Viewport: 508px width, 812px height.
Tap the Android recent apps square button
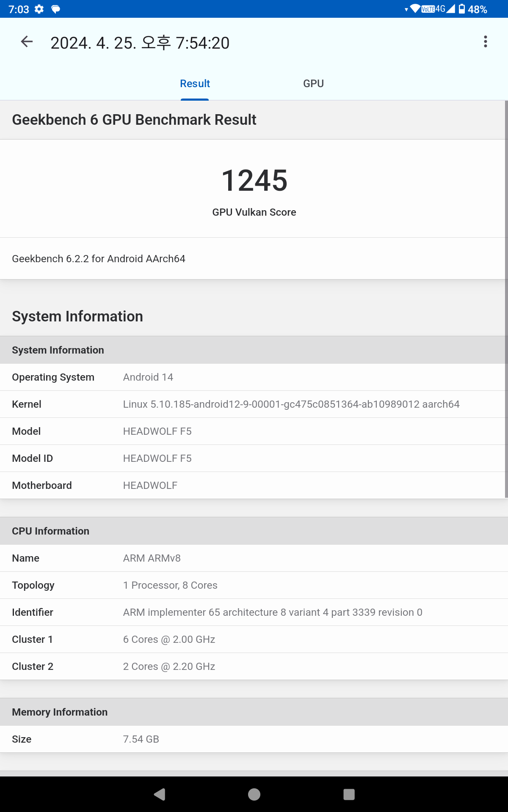(349, 794)
